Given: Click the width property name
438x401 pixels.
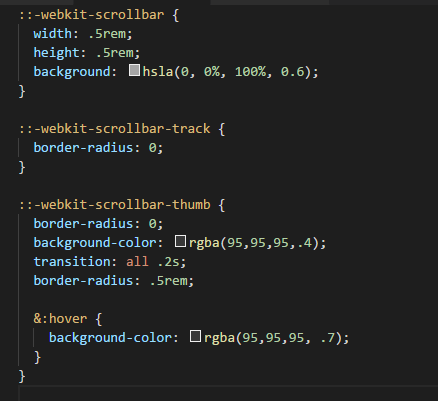Looking at the screenshot, I should coord(52,34).
